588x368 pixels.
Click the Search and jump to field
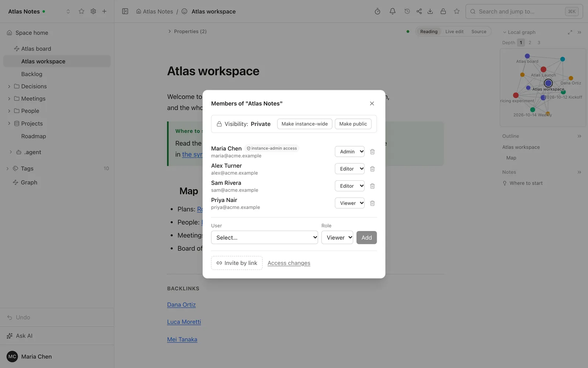tap(524, 11)
